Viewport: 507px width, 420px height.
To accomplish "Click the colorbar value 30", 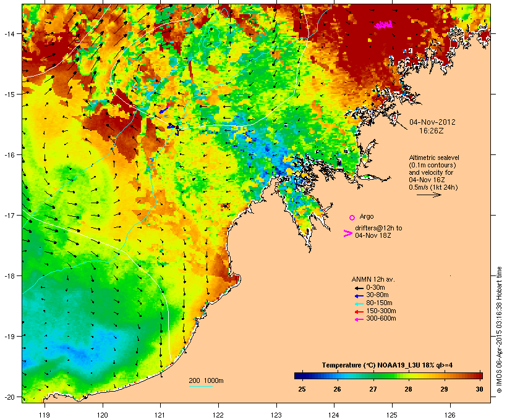I will tap(480, 389).
